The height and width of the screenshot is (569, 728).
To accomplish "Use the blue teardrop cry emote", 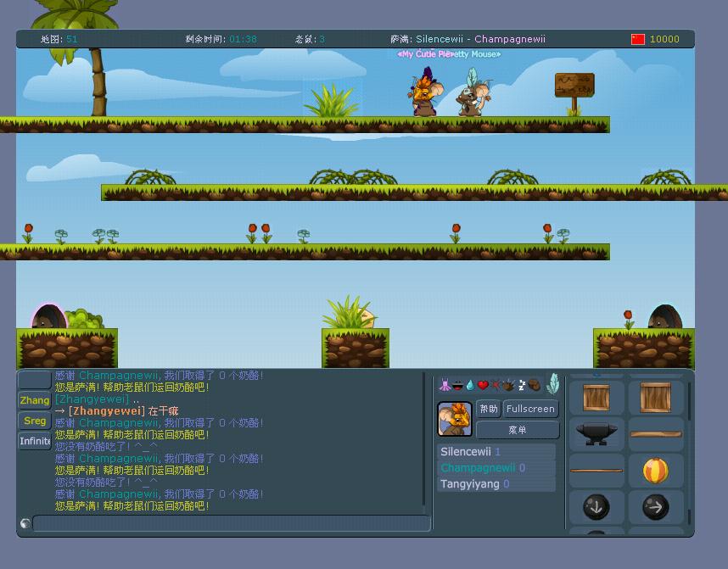I will pos(470,385).
